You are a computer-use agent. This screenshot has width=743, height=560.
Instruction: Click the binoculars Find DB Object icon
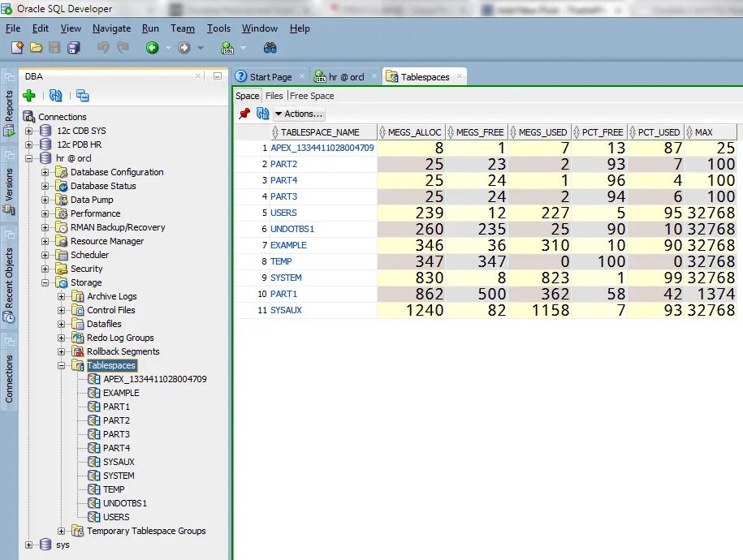coord(270,47)
